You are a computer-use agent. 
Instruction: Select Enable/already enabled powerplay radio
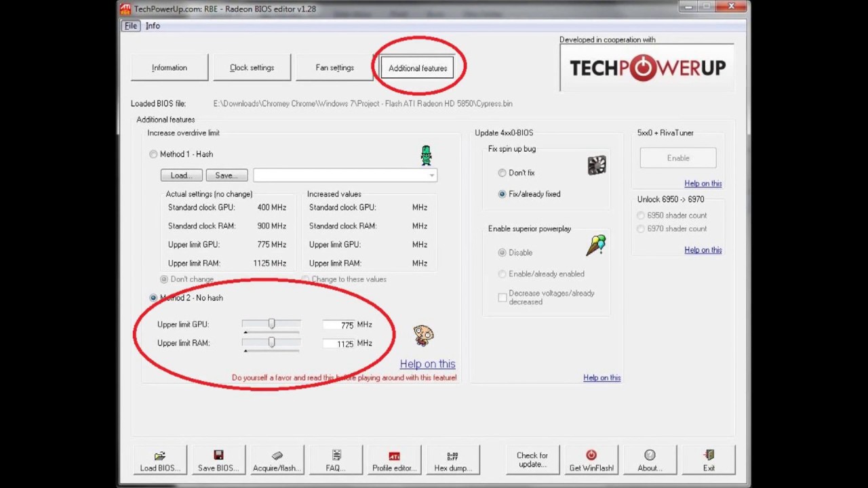[x=502, y=274]
